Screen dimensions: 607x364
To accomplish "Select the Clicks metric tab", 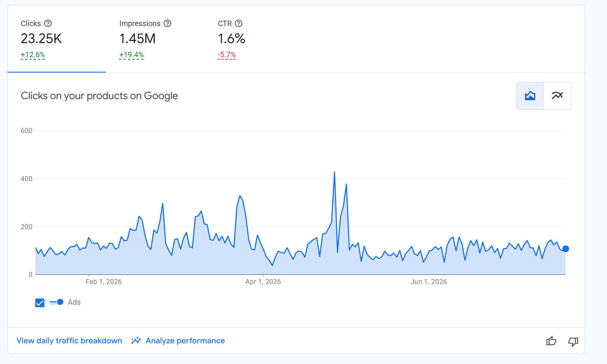I will point(56,39).
